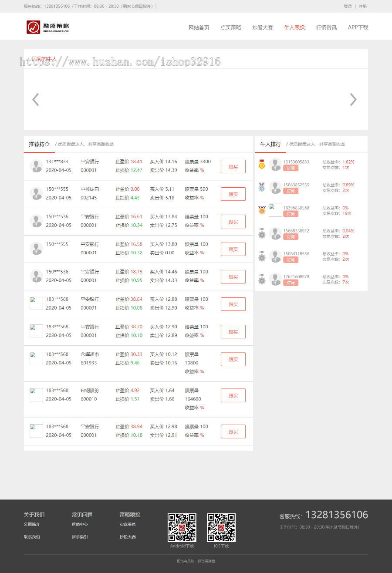Open 新手指引 under 常见问题
The image size is (392, 573).
(81, 537)
